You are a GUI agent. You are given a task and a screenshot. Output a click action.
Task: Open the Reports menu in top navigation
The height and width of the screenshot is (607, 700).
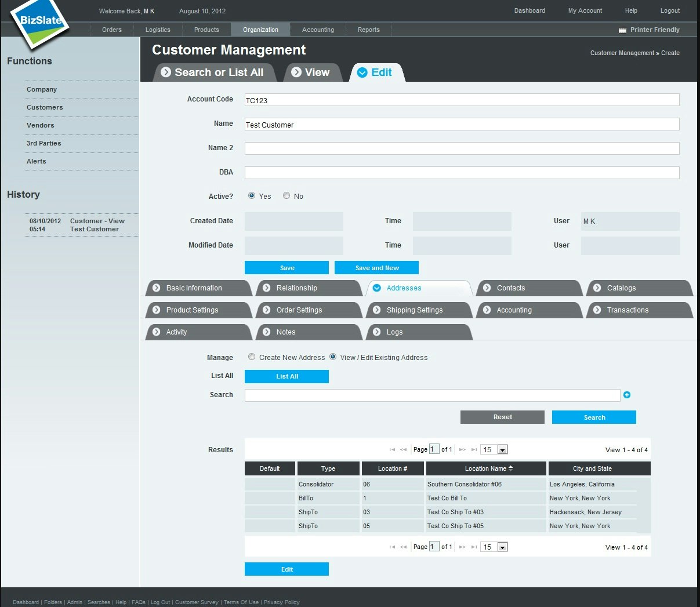coord(369,30)
